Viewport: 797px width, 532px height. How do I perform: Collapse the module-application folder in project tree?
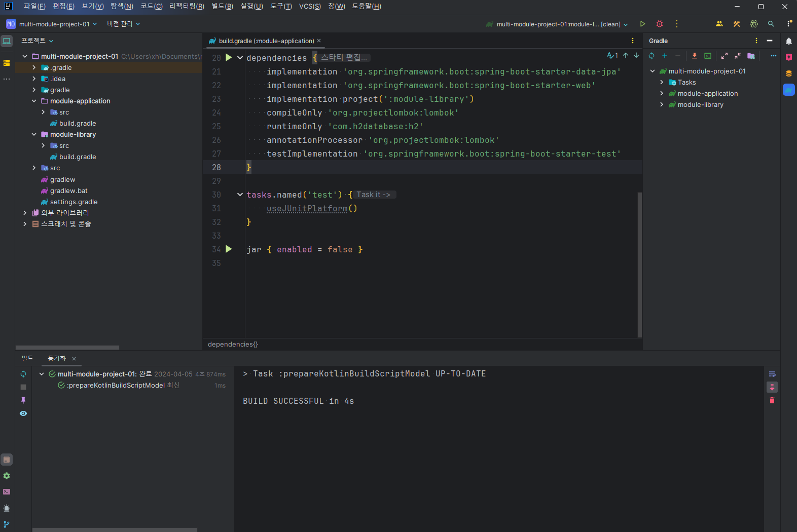[34, 101]
